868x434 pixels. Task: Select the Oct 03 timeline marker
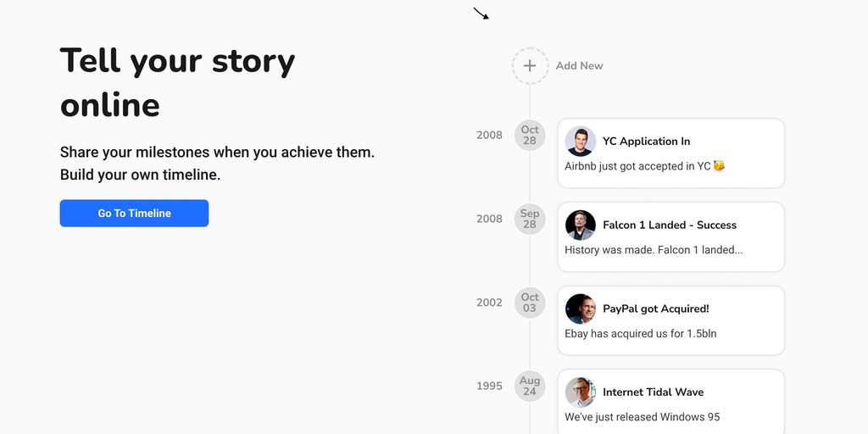530,303
